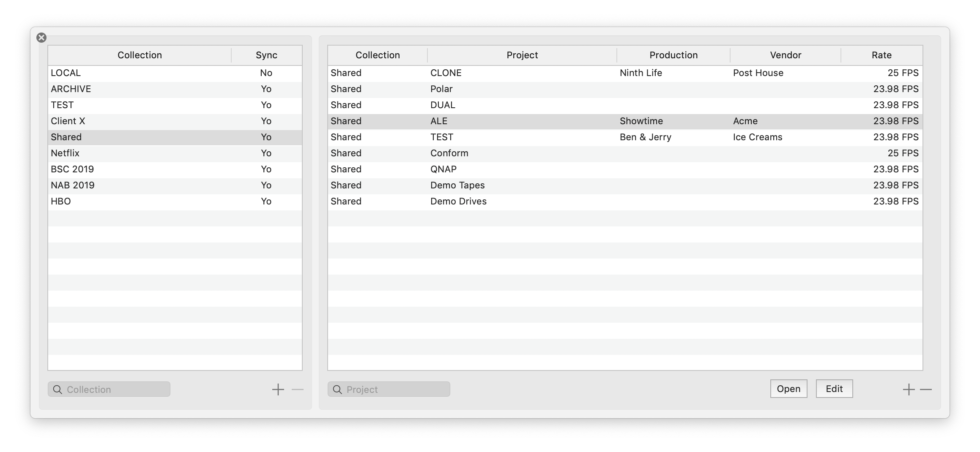Click the Ben & Jerry production cell

(646, 137)
